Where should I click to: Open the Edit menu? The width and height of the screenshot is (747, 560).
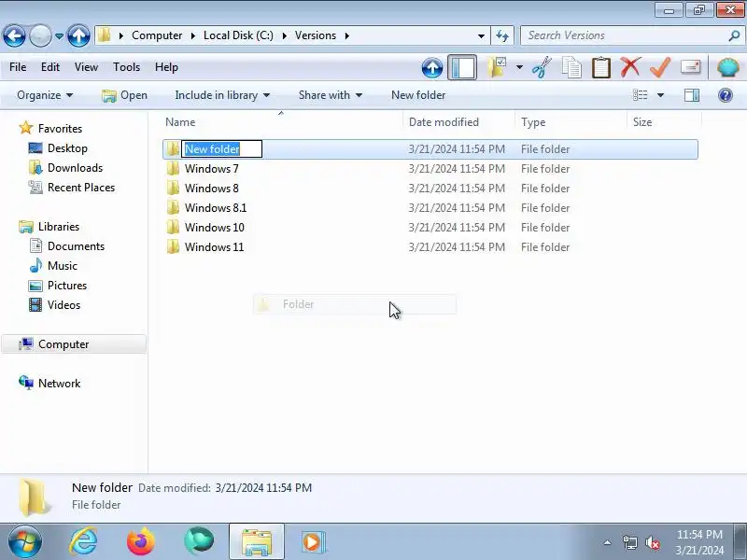[50, 67]
